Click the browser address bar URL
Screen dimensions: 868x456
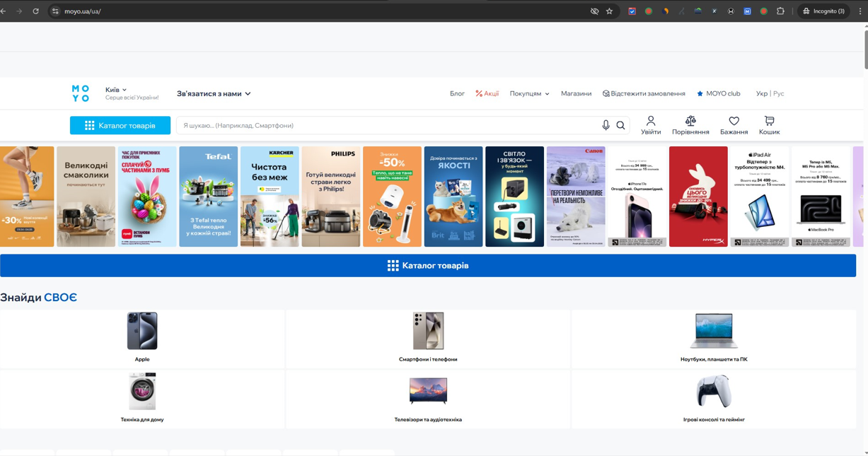83,11
